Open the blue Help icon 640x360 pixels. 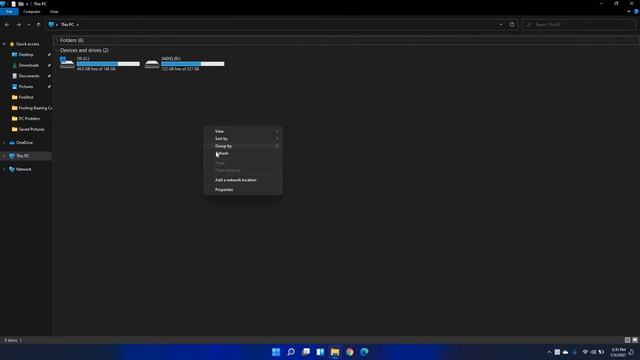pos(636,12)
